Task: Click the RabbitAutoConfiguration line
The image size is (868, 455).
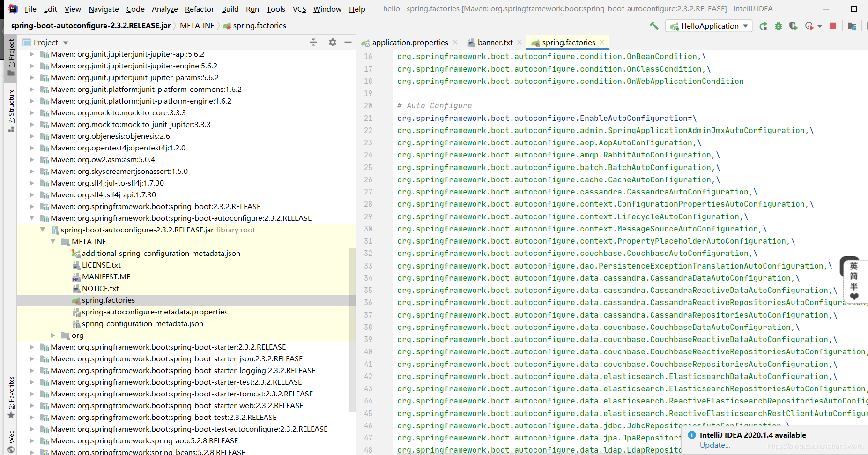Action: 558,155
